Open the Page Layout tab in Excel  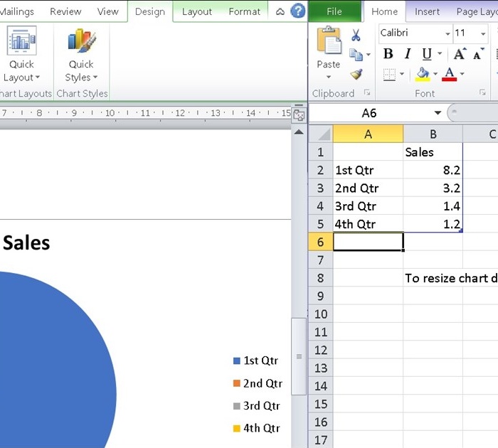click(477, 12)
